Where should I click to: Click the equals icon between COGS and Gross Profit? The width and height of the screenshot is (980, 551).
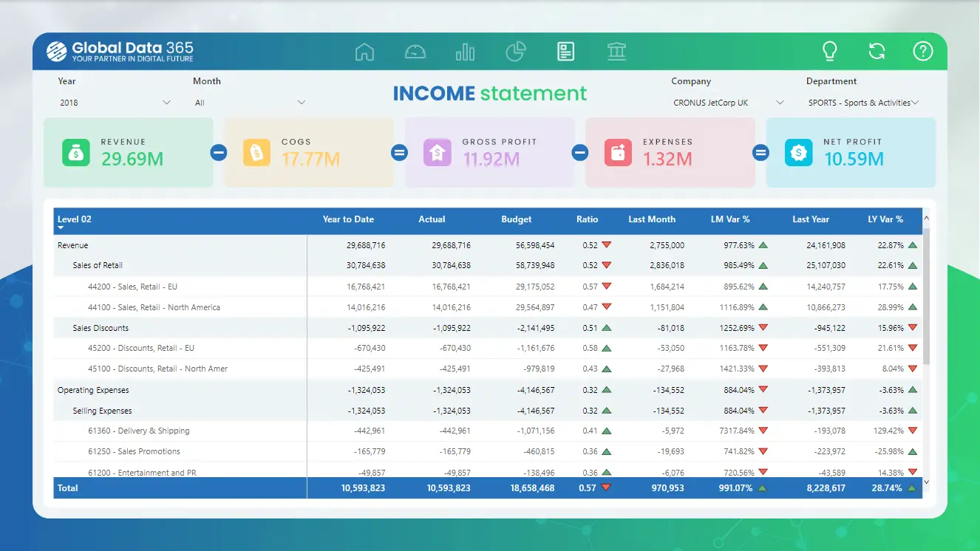pos(399,153)
